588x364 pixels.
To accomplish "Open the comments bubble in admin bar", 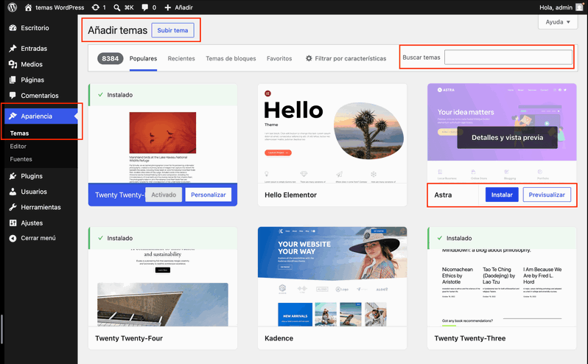I will point(144,7).
